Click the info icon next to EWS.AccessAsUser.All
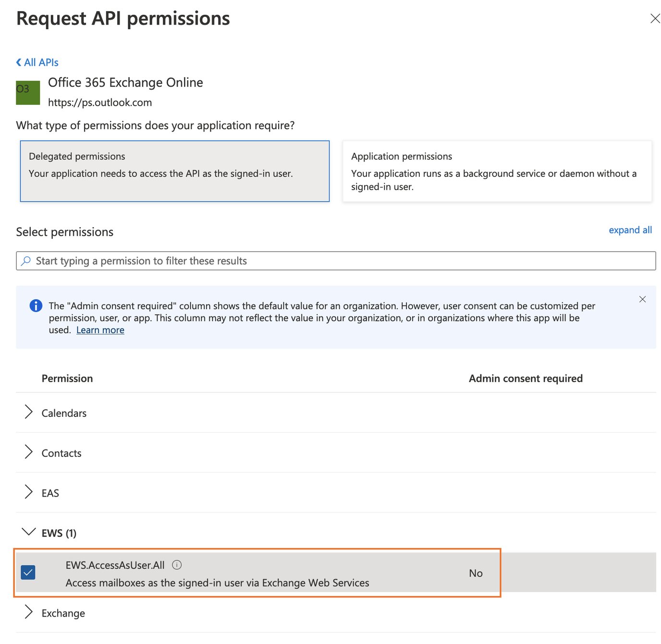The width and height of the screenshot is (661, 644). click(x=177, y=565)
